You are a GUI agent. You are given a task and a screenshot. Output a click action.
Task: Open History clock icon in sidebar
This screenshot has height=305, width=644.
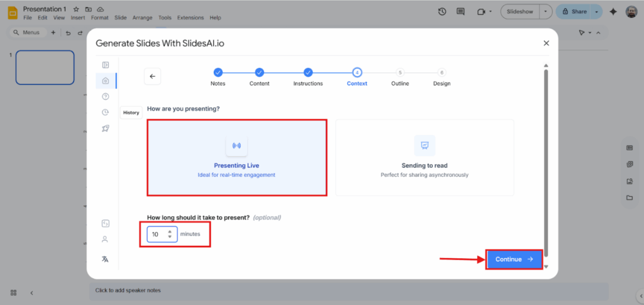(x=105, y=112)
